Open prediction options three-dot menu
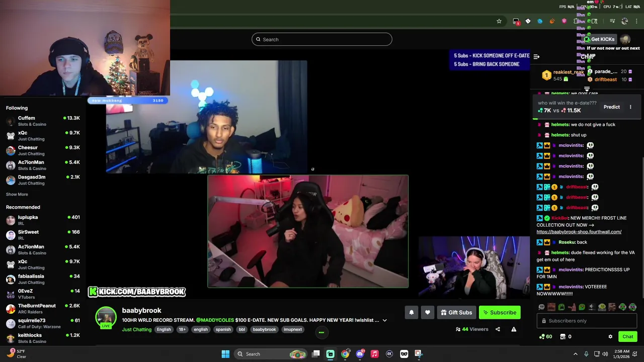This screenshot has width=644, height=362. 630,107
